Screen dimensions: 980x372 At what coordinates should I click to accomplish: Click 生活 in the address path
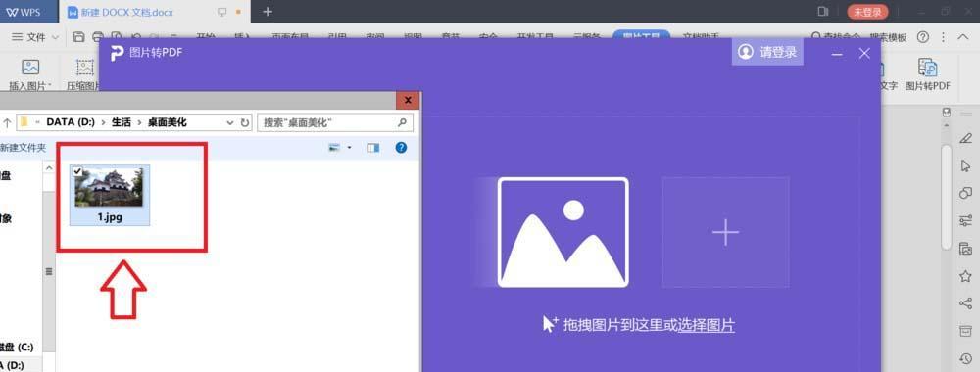pos(122,122)
